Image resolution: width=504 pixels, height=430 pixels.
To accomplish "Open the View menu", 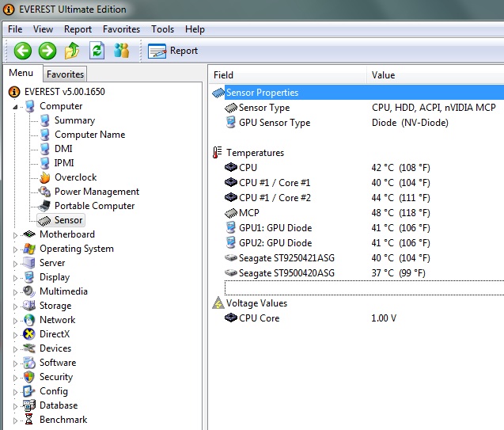I will pos(43,29).
